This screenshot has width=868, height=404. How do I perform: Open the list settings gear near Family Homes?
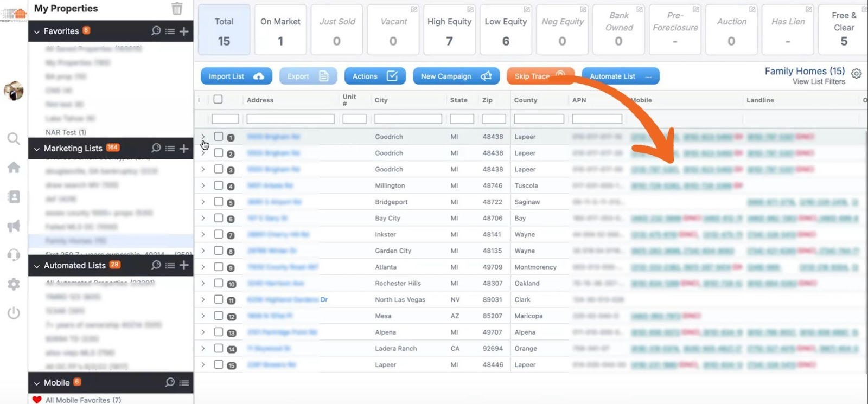click(x=856, y=74)
